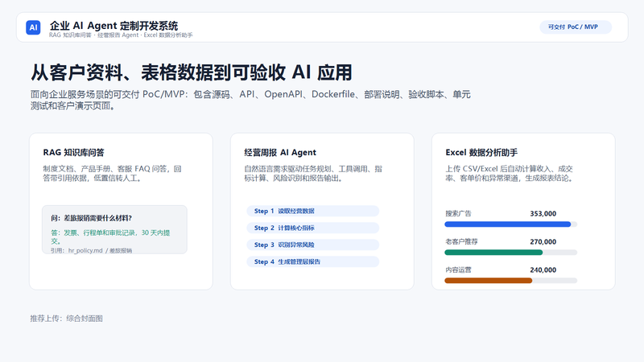Click the blue AI logo icon
The height and width of the screenshot is (362, 644).
pos(33,27)
